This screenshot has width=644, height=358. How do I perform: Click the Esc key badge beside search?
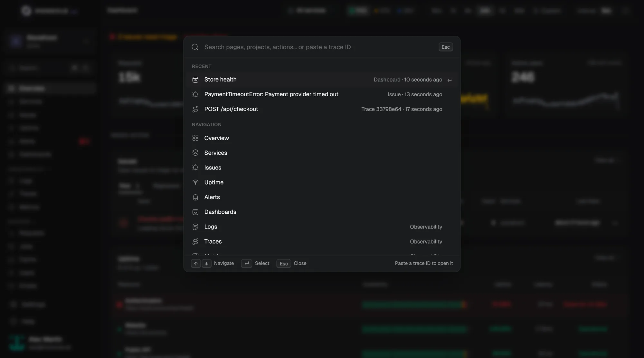pos(446,47)
